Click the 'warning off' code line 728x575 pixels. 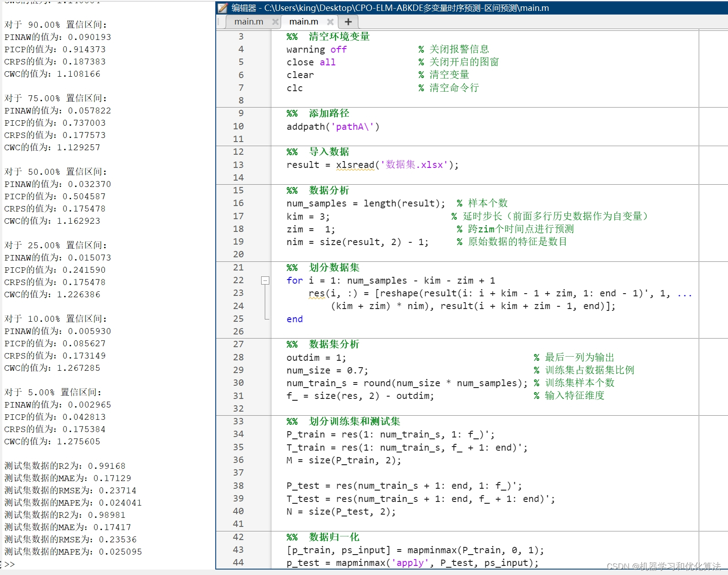(x=317, y=49)
